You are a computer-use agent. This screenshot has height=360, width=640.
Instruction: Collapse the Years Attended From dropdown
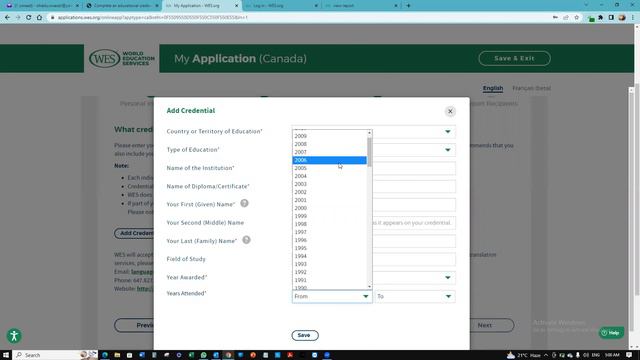[332, 296]
